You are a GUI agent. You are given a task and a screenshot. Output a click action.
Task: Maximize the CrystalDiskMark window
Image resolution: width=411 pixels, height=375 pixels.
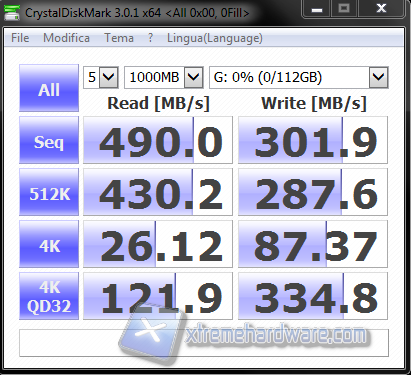344,9
